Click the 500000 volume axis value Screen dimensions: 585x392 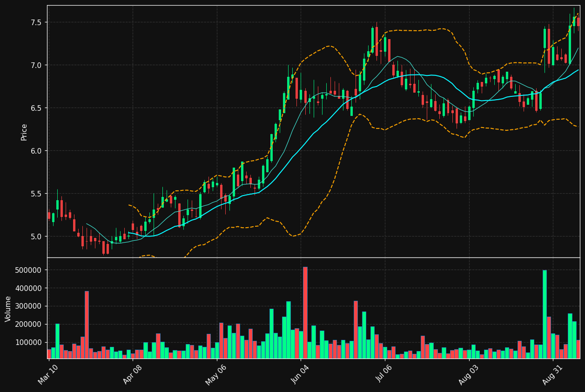pos(29,270)
